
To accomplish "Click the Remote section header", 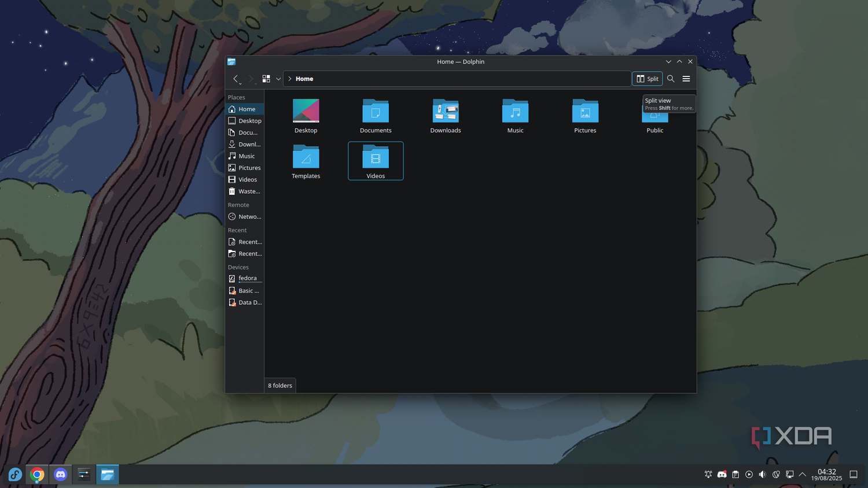I will (238, 205).
